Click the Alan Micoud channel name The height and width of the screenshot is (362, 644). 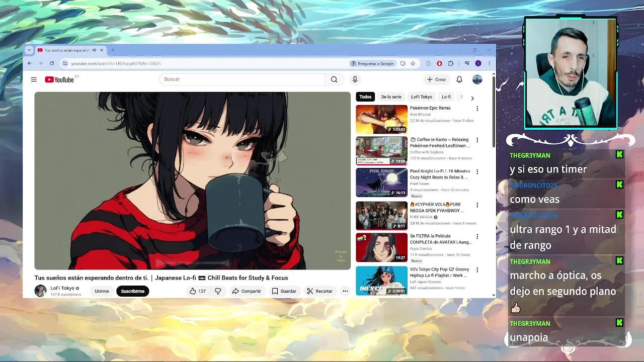tap(421, 115)
